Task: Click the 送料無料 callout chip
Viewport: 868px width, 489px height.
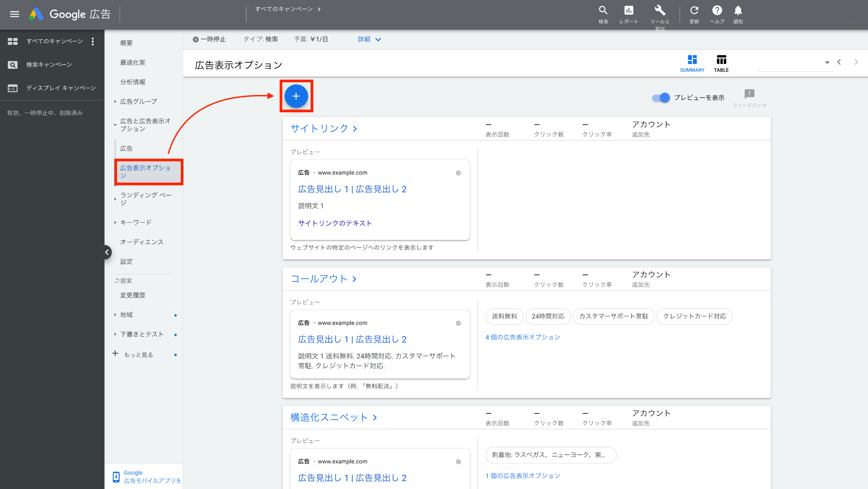Action: pyautogui.click(x=505, y=316)
